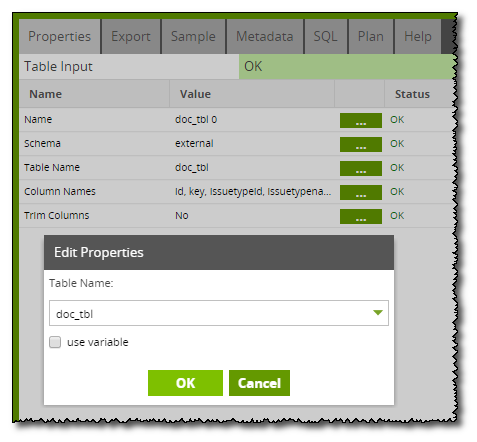Click the Status column header
Image resolution: width=477 pixels, height=442 pixels.
click(x=412, y=94)
